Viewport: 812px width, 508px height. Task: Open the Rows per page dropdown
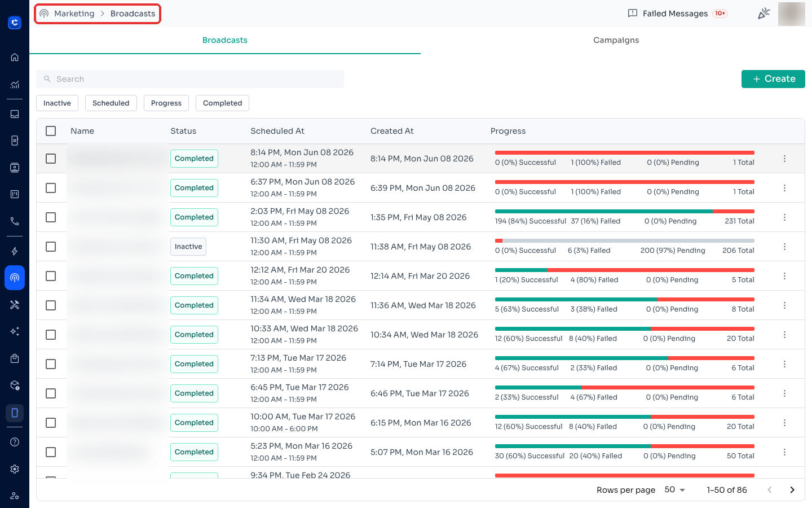(x=674, y=490)
